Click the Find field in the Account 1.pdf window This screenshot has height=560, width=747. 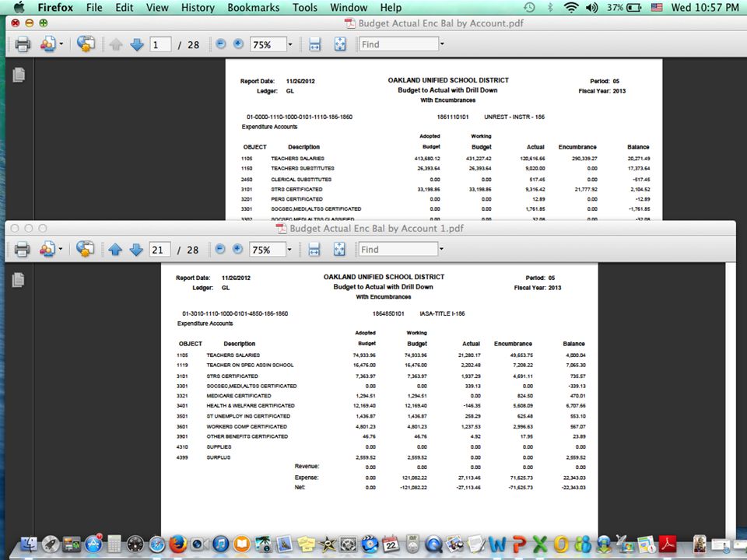click(x=398, y=249)
